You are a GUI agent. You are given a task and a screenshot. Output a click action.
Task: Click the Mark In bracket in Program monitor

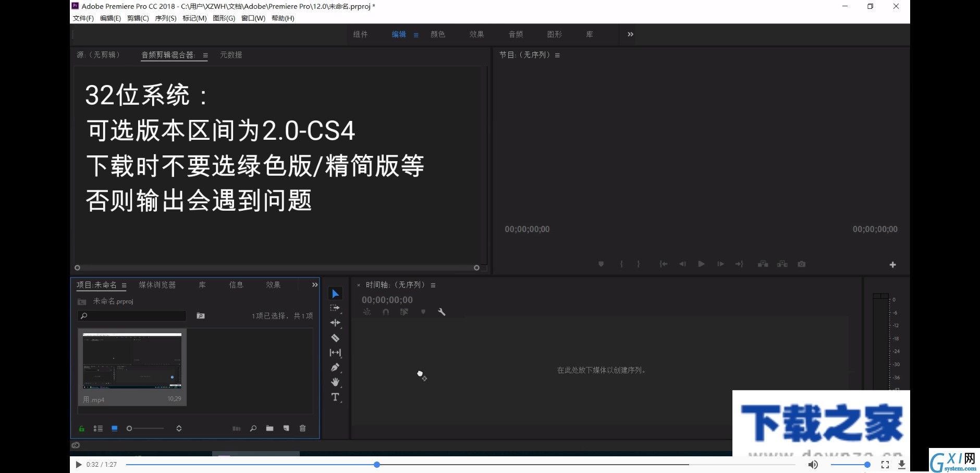coord(621,264)
